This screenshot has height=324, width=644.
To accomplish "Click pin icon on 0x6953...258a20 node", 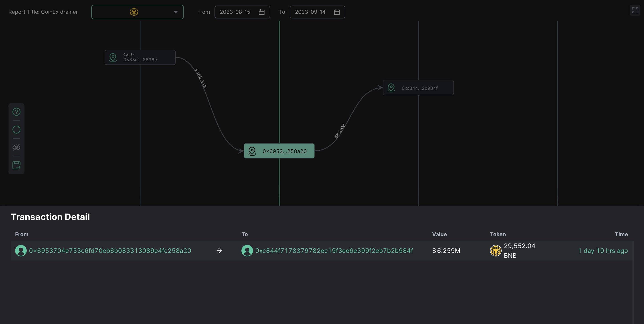I will tap(252, 151).
